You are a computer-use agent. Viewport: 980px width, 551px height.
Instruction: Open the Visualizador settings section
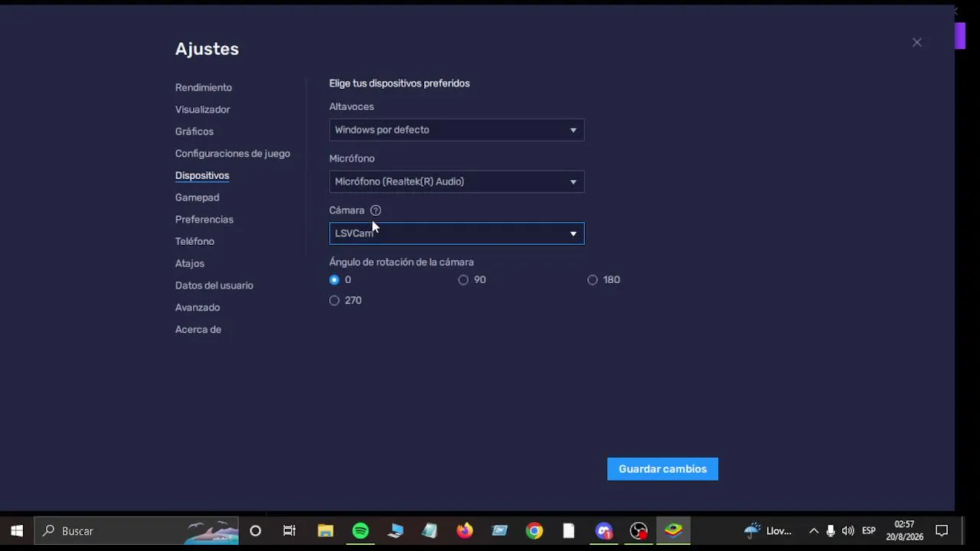click(202, 109)
